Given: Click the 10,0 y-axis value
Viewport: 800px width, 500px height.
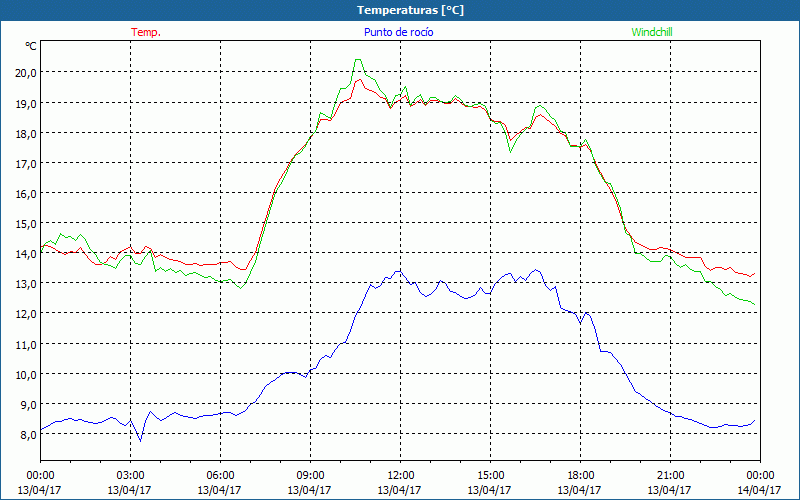Looking at the screenshot, I should pyautogui.click(x=27, y=374).
